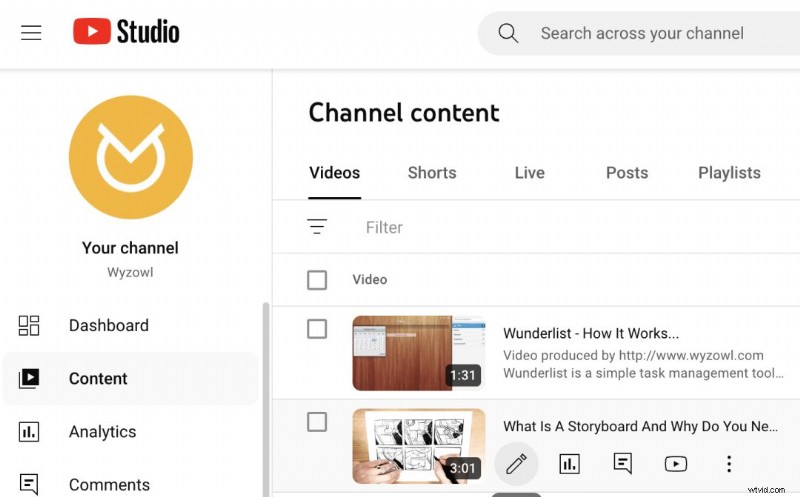Click the YouTube Studio logo
Screen dimensions: 800x497
coord(126,32)
